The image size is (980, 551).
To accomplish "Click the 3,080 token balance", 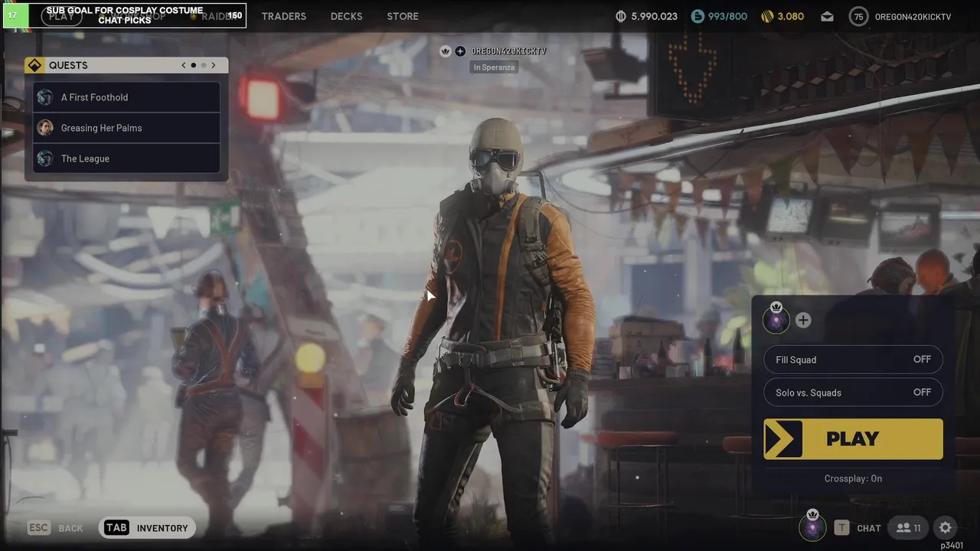I will 791,16.
